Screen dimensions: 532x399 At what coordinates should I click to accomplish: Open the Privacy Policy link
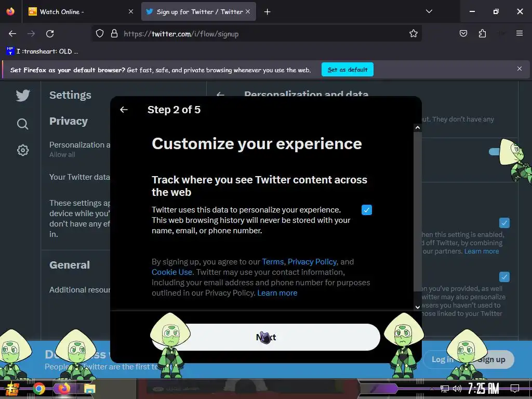pos(312,262)
